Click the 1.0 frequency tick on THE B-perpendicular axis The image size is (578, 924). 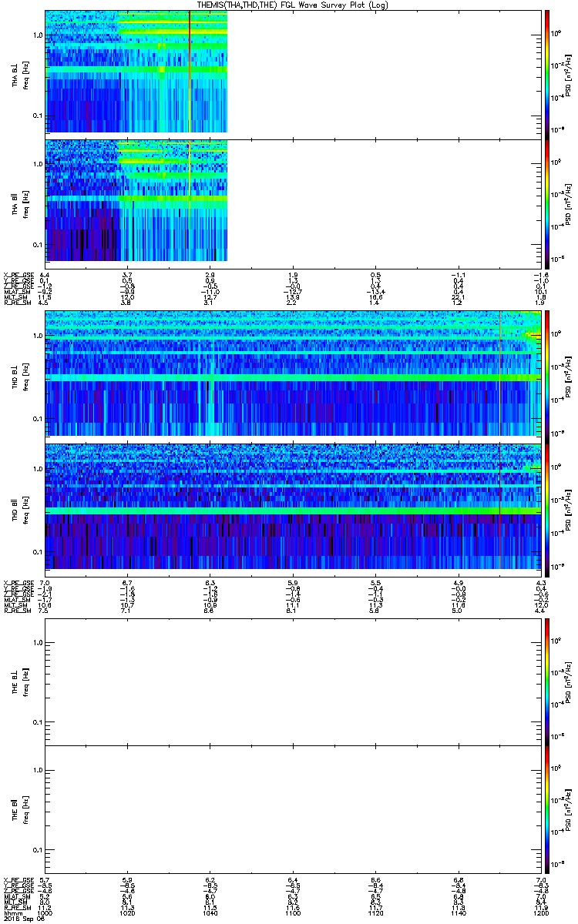pyautogui.click(x=37, y=641)
